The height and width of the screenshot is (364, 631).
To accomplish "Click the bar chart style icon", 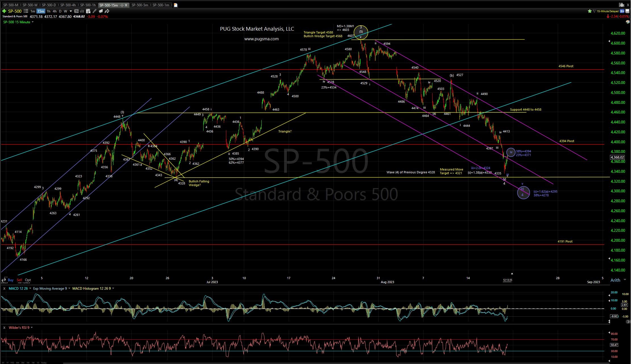I will (x=81, y=11).
